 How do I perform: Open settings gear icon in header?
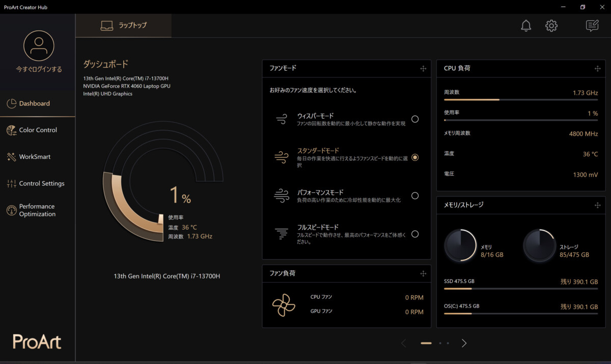point(551,26)
